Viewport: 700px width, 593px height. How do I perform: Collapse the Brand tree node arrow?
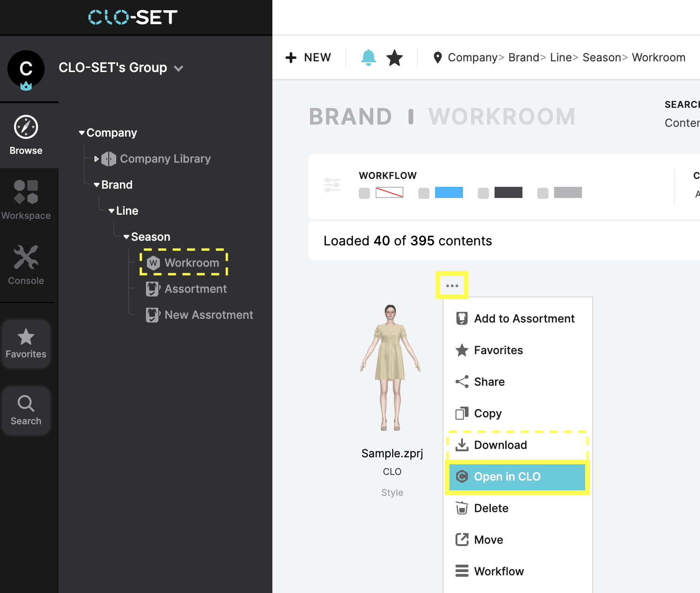pyautogui.click(x=97, y=185)
